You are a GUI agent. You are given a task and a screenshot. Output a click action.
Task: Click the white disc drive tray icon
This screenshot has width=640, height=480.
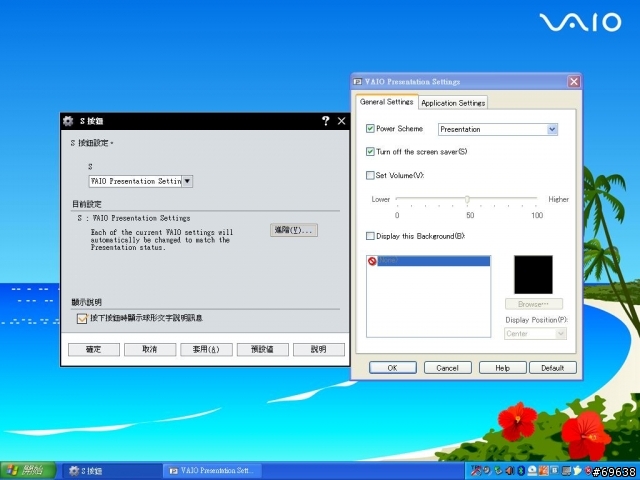532,471
